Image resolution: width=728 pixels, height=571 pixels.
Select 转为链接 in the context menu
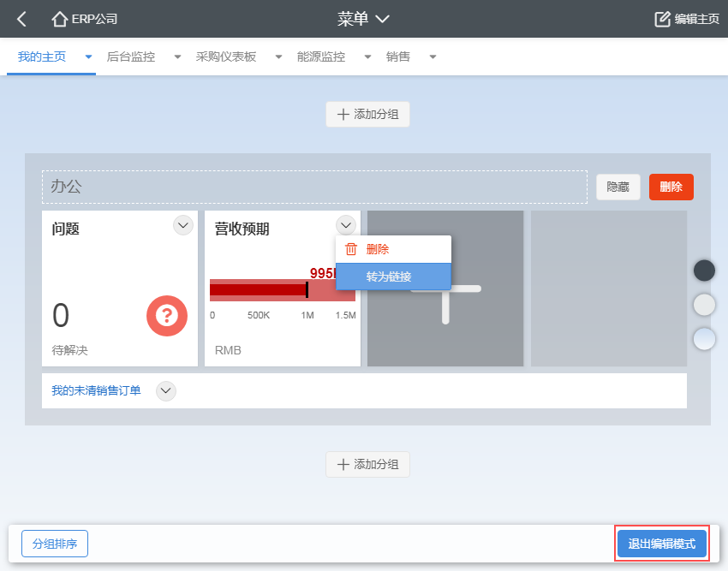tap(389, 277)
